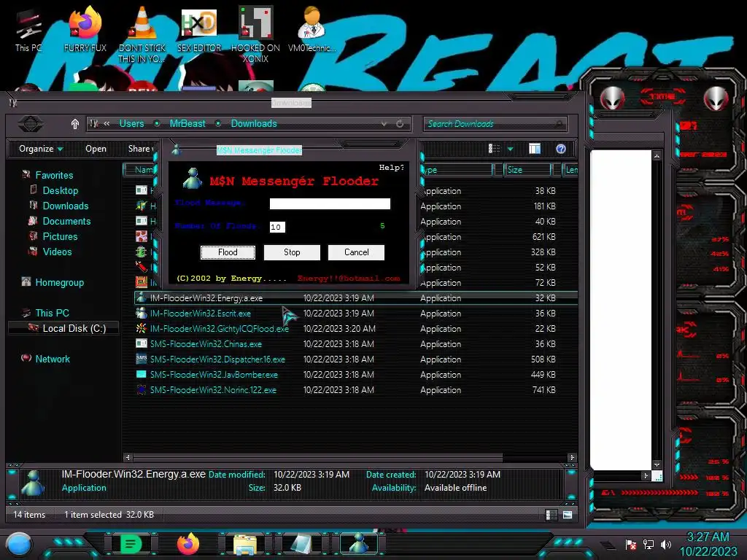This screenshot has width=747, height=560.
Task: Click the Escrit file buddies icon
Action: tap(142, 314)
